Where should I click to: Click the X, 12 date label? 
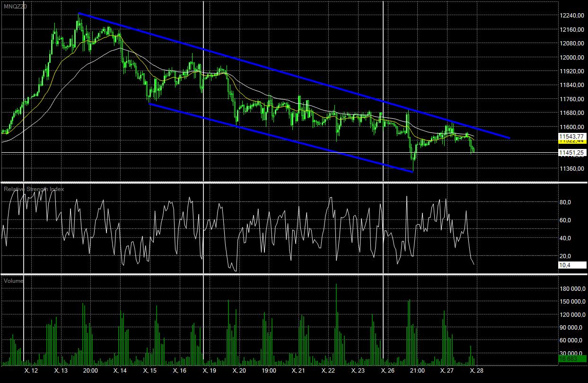pos(31,370)
